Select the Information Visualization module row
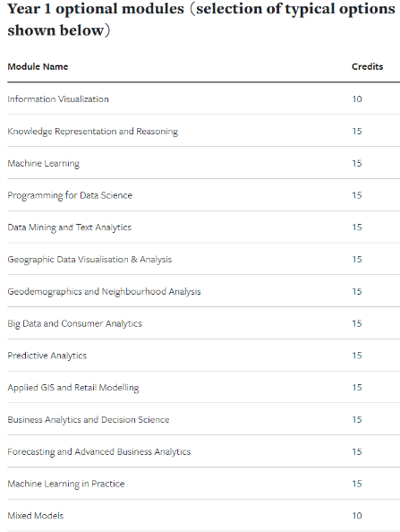The height and width of the screenshot is (532, 400). point(203,99)
